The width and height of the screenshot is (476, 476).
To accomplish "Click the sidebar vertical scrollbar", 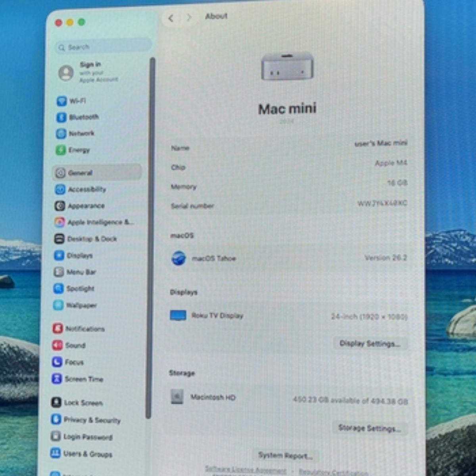I will click(150, 238).
